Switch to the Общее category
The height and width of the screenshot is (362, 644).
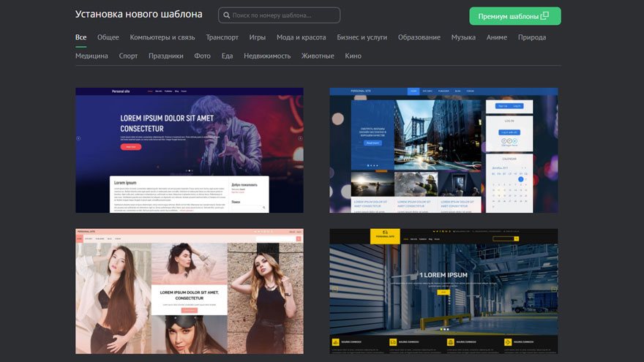tap(108, 37)
